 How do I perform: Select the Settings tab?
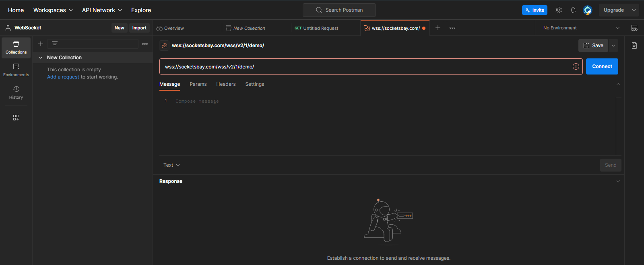[255, 84]
